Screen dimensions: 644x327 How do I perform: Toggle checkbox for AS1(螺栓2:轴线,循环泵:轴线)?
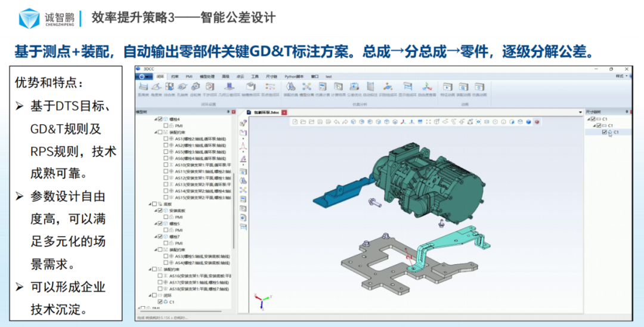[166, 139]
